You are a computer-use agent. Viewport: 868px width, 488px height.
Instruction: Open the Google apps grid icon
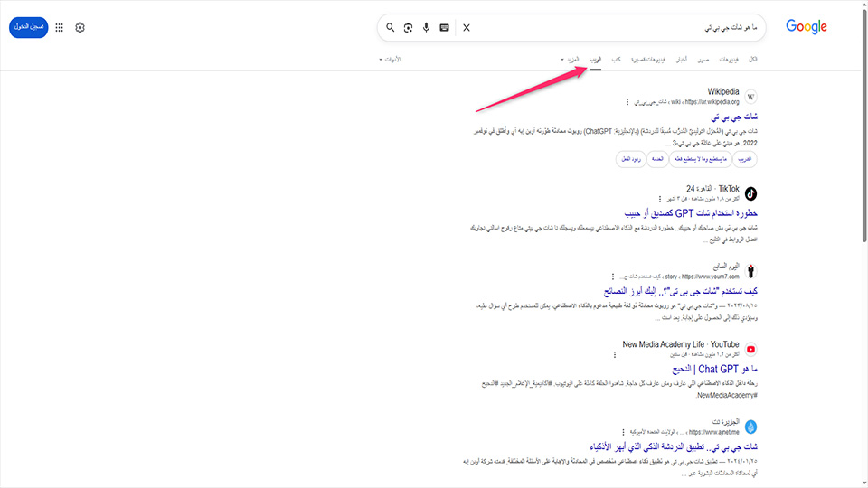[60, 28]
